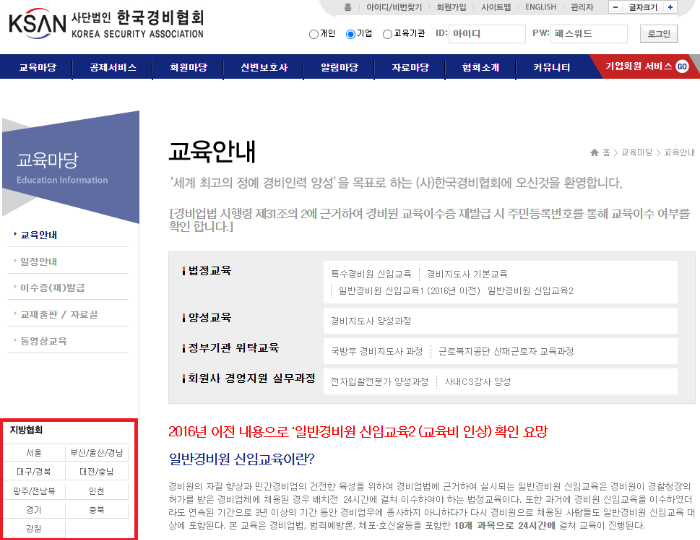
Task: Open 사내CS강사 양성 link
Action: [477, 382]
